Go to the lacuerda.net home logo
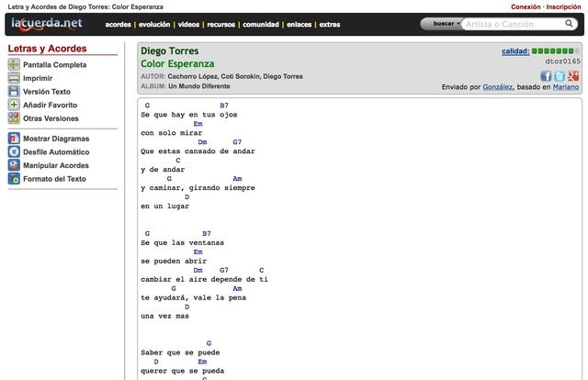The height and width of the screenshot is (380, 588). click(x=47, y=23)
